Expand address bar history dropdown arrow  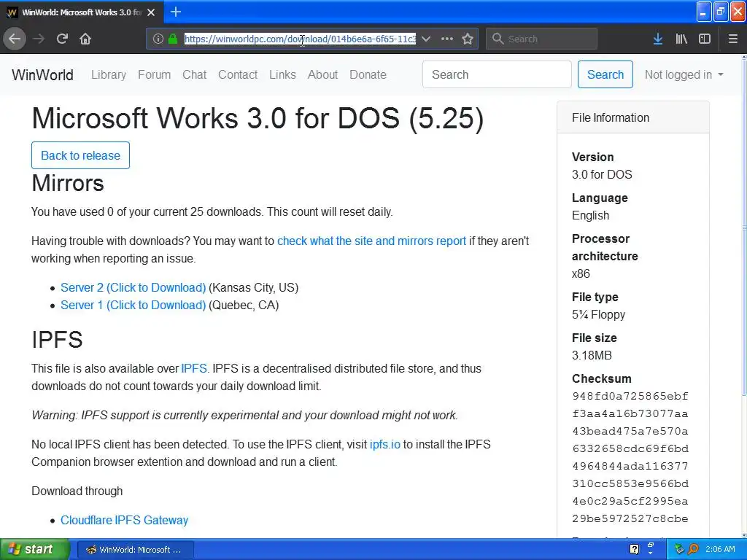pyautogui.click(x=426, y=39)
